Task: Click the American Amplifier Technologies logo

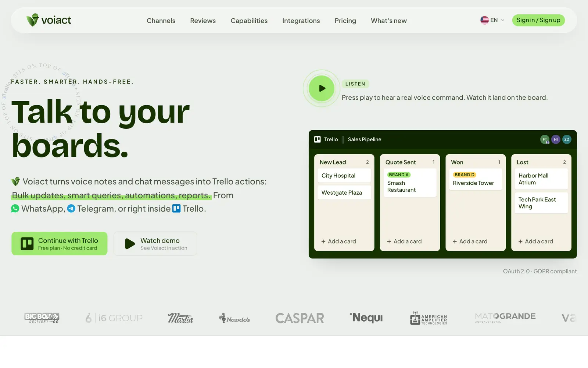Action: [429, 318]
